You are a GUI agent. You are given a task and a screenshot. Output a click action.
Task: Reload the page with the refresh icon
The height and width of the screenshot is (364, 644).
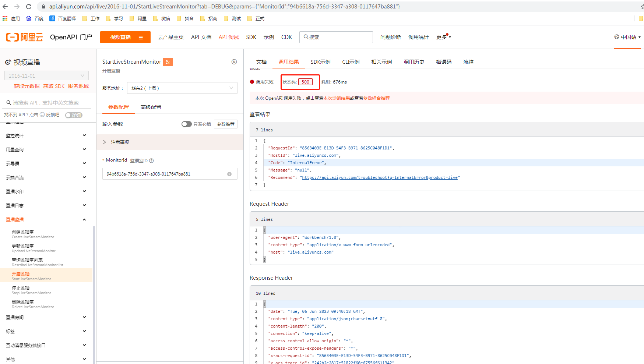point(29,7)
